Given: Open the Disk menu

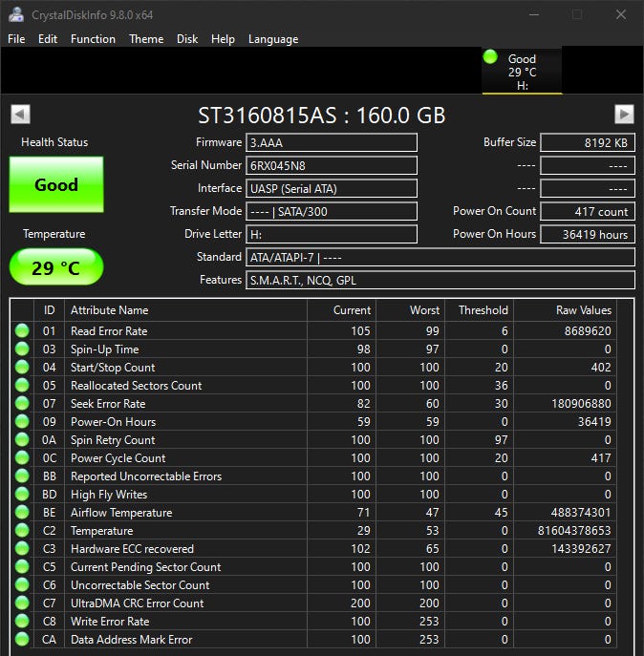Looking at the screenshot, I should (187, 39).
